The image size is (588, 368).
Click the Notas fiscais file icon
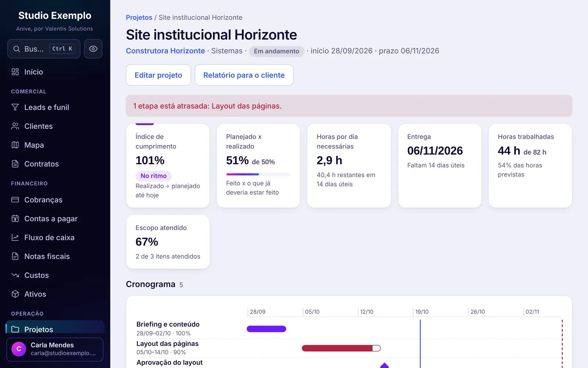[15, 256]
